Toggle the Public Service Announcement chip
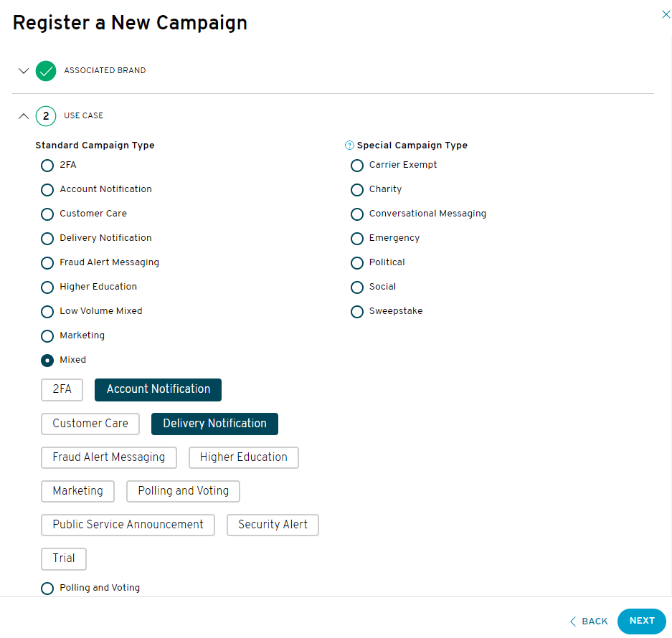Image resolution: width=672 pixels, height=638 pixels. pos(128,525)
